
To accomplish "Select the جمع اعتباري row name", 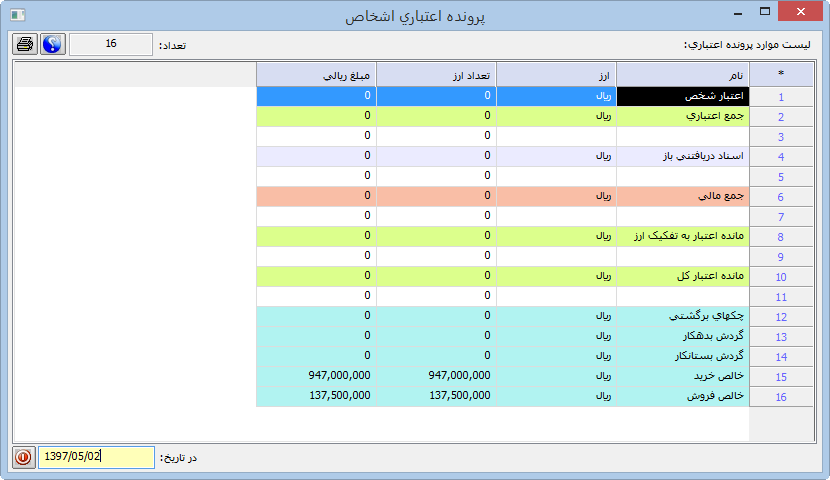I will (x=683, y=116).
